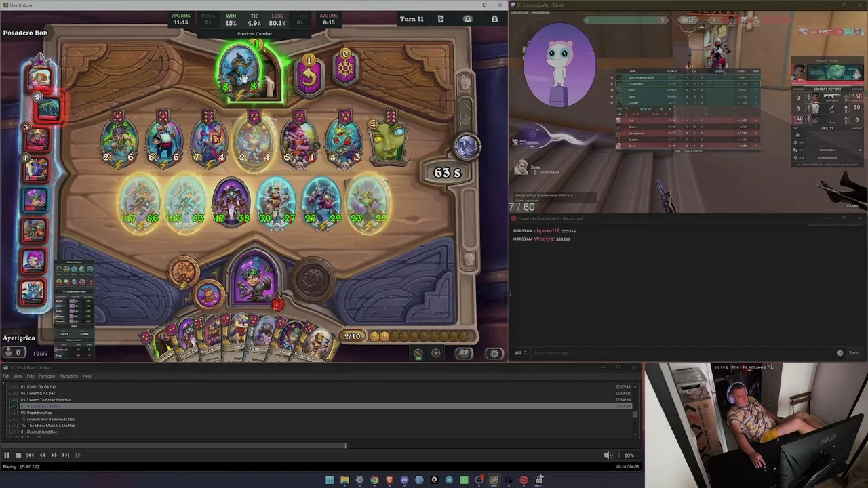Image resolution: width=868 pixels, height=488 pixels.
Task: Pause the music playback
Action: click(x=7, y=455)
